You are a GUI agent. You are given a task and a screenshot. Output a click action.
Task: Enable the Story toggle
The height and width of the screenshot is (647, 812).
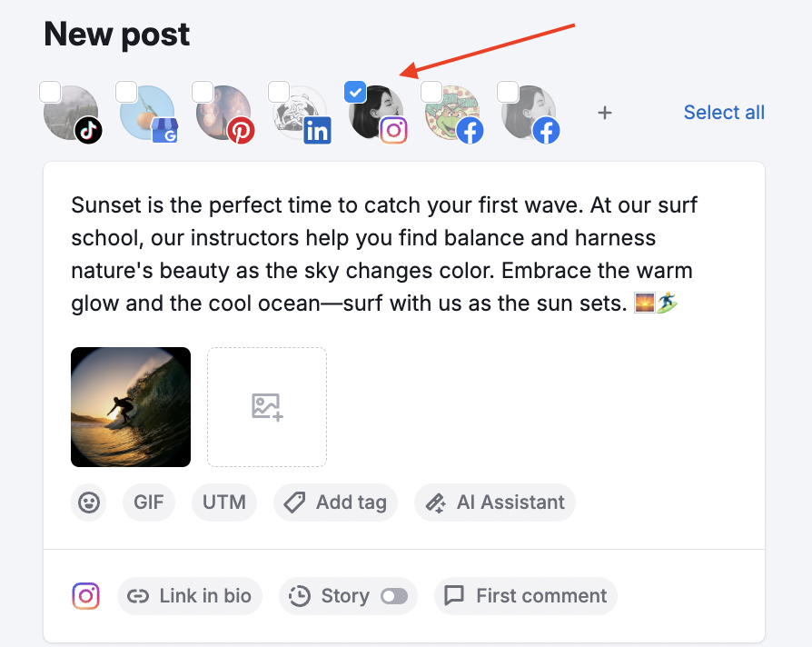coord(395,595)
